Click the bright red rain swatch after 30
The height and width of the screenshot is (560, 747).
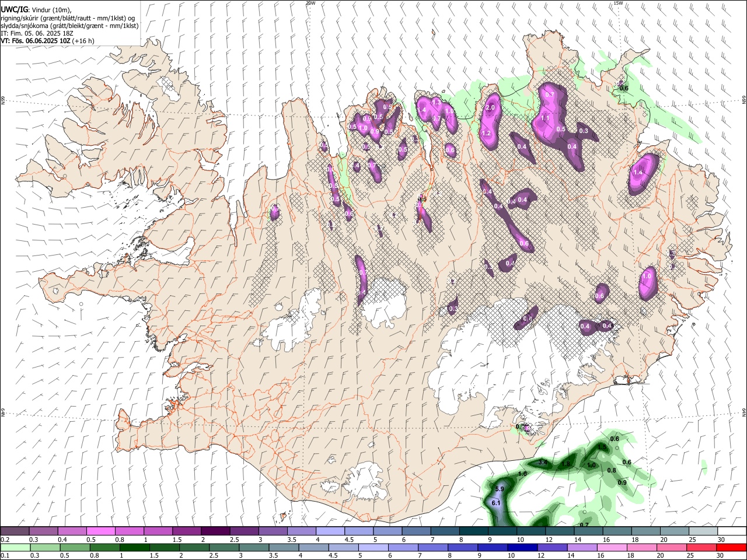pyautogui.click(x=732, y=548)
